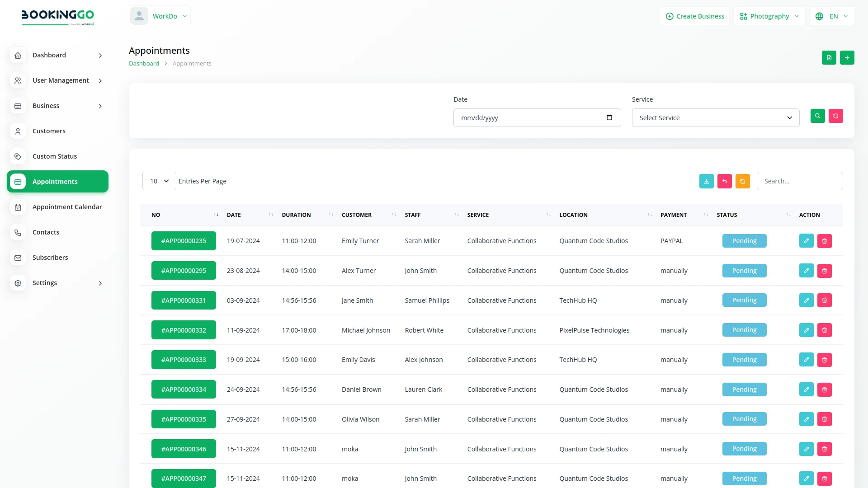Viewport: 868px width, 488px height.
Task: Click the Subscribers envelope icon
Action: (18, 258)
